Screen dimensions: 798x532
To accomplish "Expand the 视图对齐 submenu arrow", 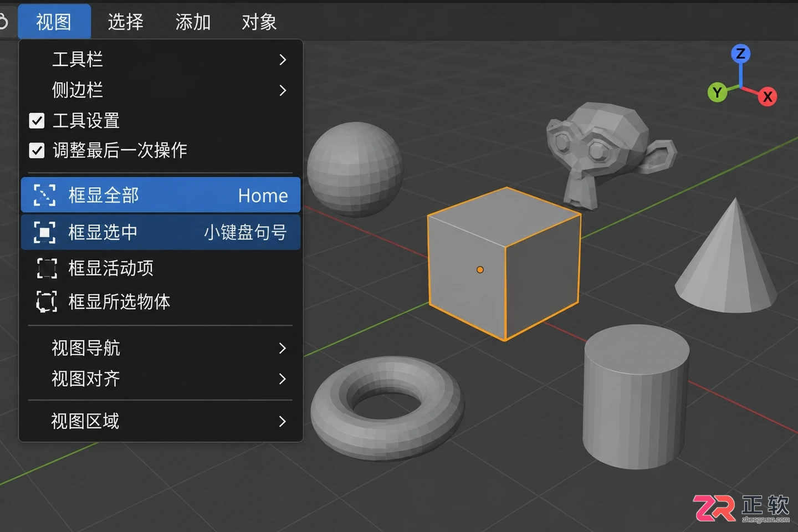I will (283, 378).
